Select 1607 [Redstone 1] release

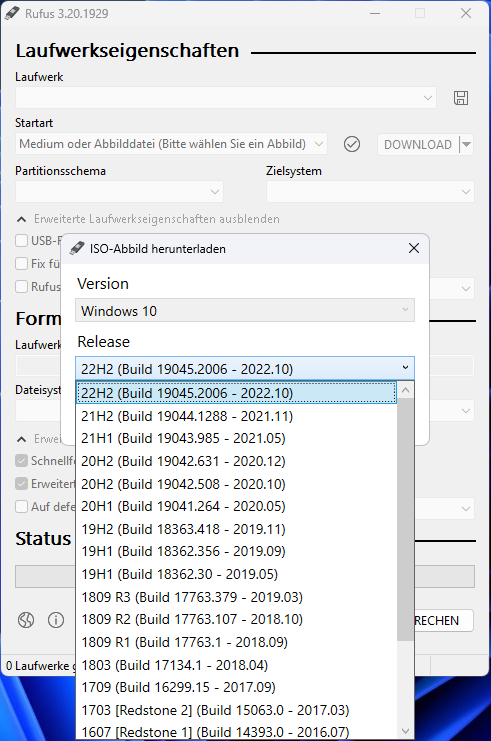[x=236, y=732]
